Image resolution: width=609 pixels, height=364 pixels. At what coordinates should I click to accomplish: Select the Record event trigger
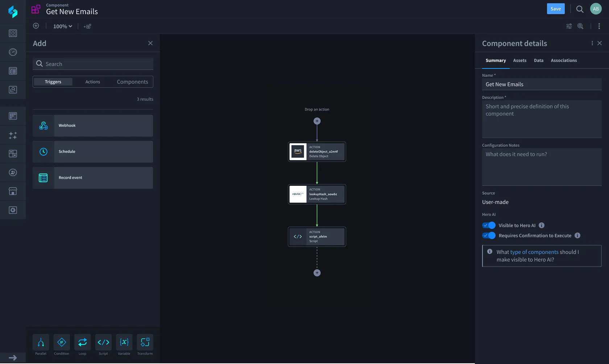[93, 178]
